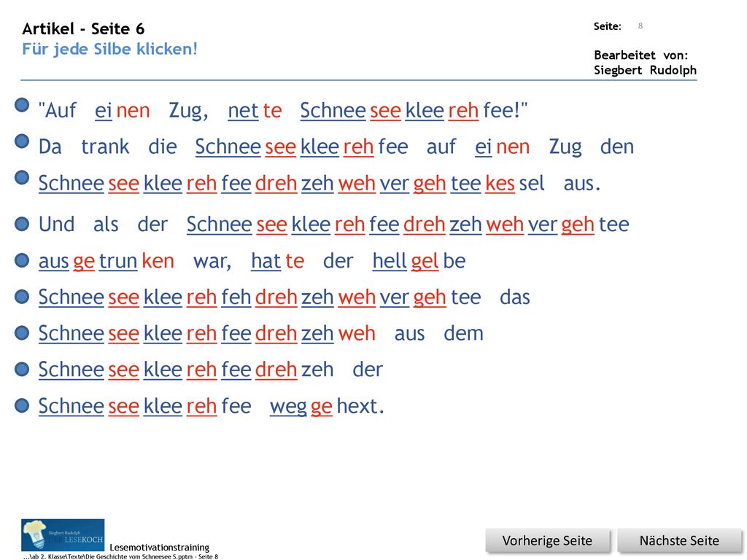747x560 pixels.
Task: Click the syllable "trun" in "ausgetrunken"
Action: (118, 261)
